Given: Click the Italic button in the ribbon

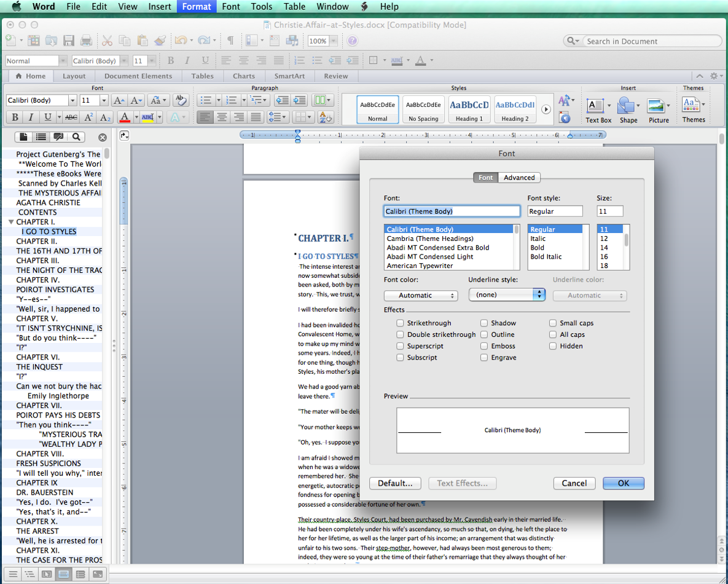Looking at the screenshot, I should (x=31, y=117).
